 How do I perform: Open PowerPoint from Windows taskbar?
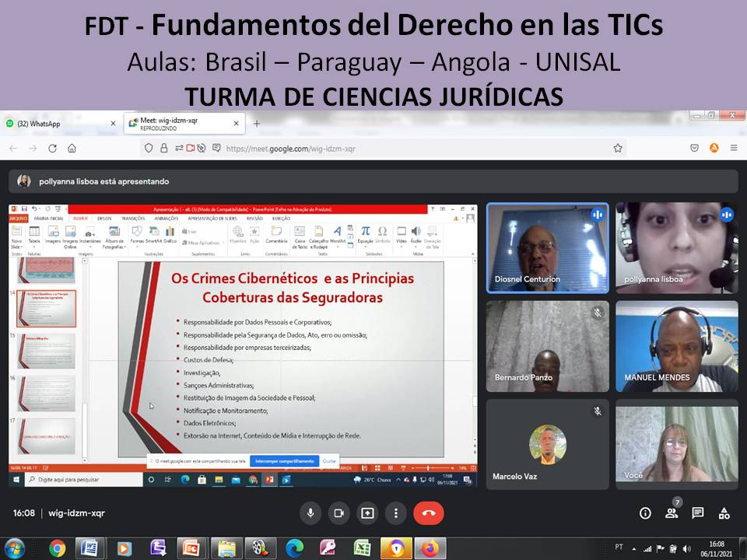tap(192, 548)
